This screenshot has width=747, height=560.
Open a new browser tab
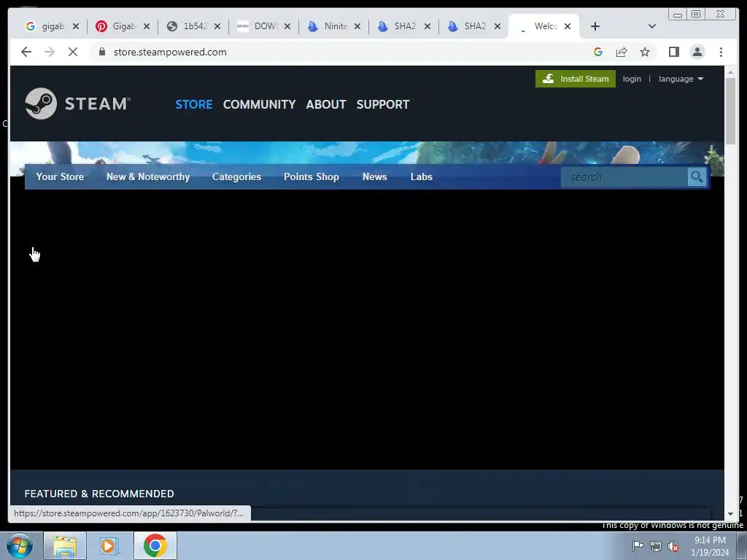pyautogui.click(x=595, y=26)
